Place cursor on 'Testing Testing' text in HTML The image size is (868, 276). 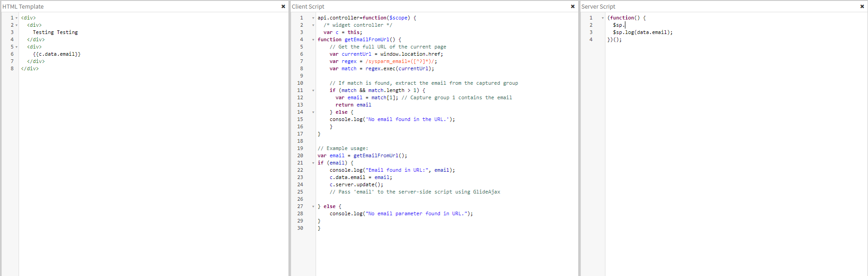pyautogui.click(x=55, y=32)
